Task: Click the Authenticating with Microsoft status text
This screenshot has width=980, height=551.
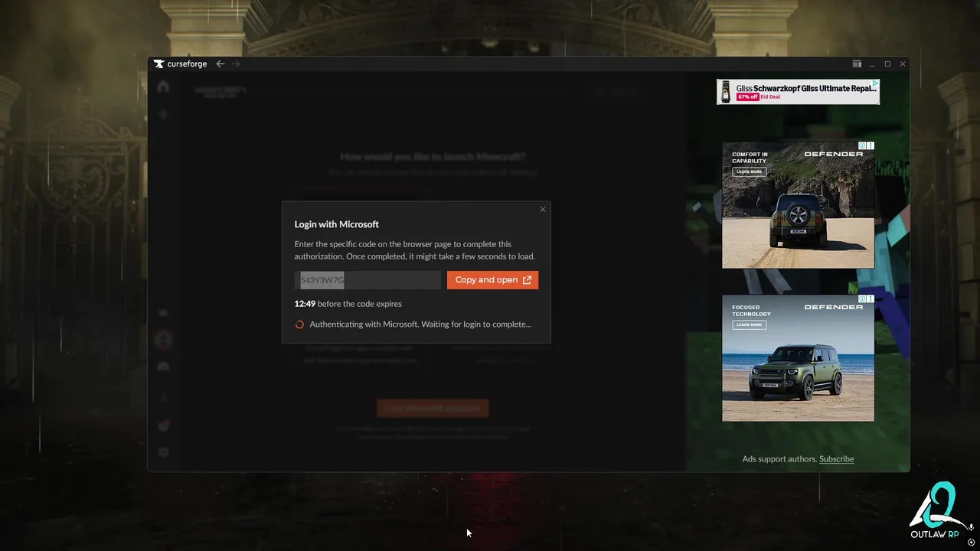Action: click(x=420, y=324)
